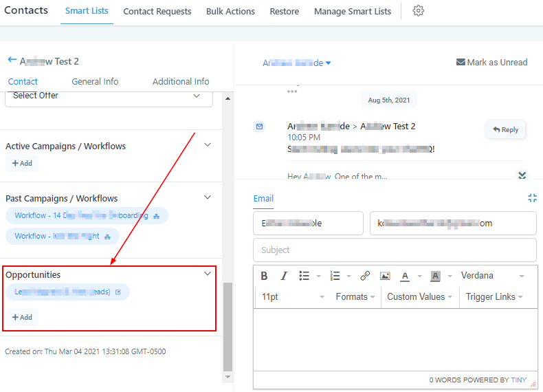The width and height of the screenshot is (543, 392).
Task: Switch to the General Info tab
Action: [x=95, y=81]
